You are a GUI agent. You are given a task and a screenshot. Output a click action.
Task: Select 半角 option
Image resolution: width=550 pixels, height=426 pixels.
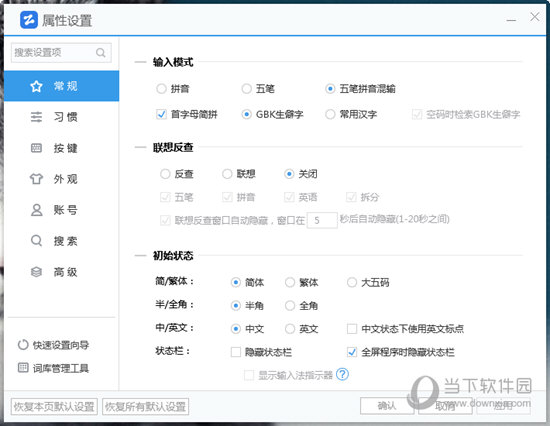click(236, 305)
